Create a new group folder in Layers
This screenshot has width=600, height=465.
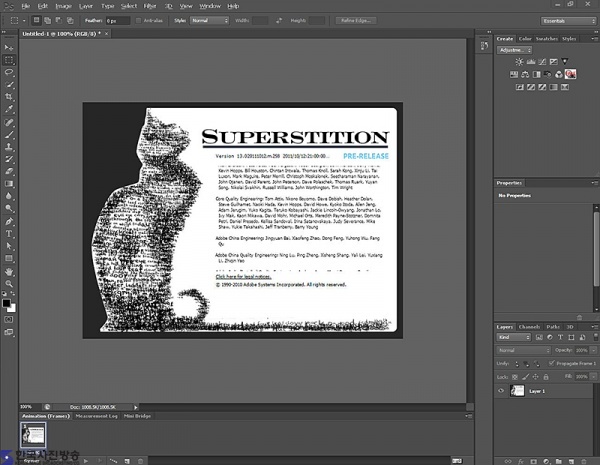tap(559, 462)
